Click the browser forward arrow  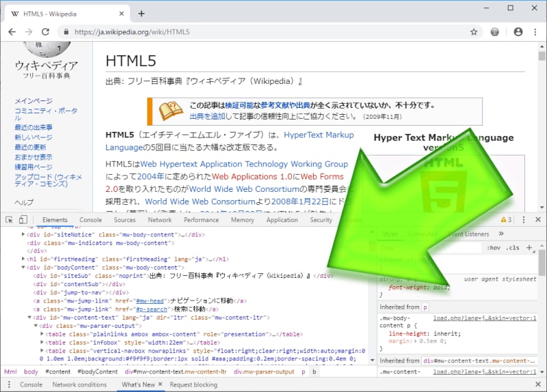[29, 32]
